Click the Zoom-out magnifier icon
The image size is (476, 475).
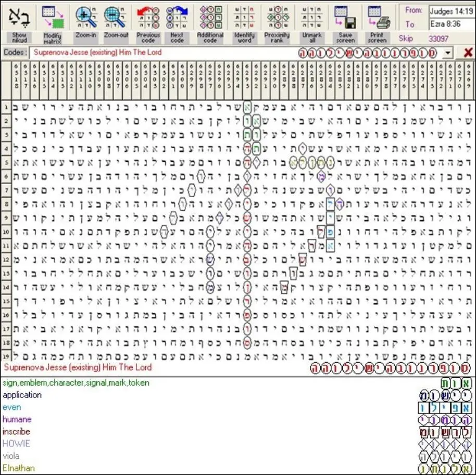pyautogui.click(x=116, y=17)
